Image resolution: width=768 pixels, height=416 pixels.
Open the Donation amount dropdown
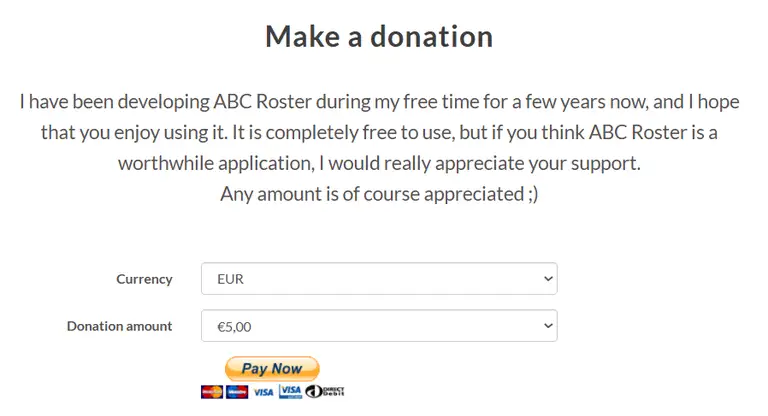point(378,326)
